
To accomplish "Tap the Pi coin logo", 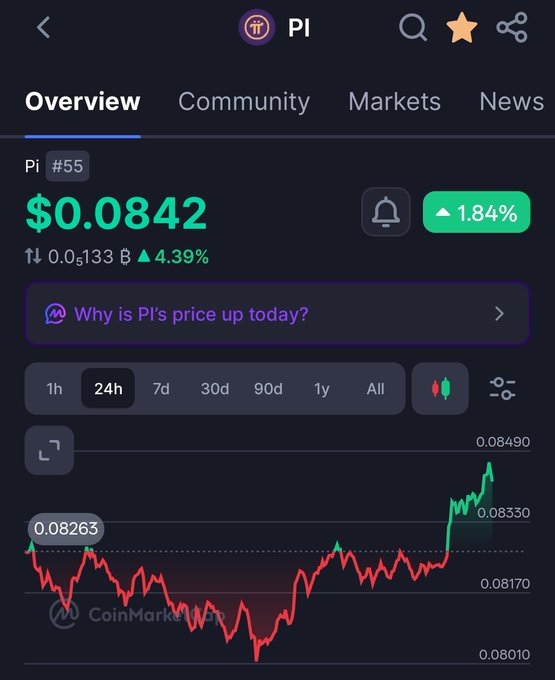I will pos(257,28).
